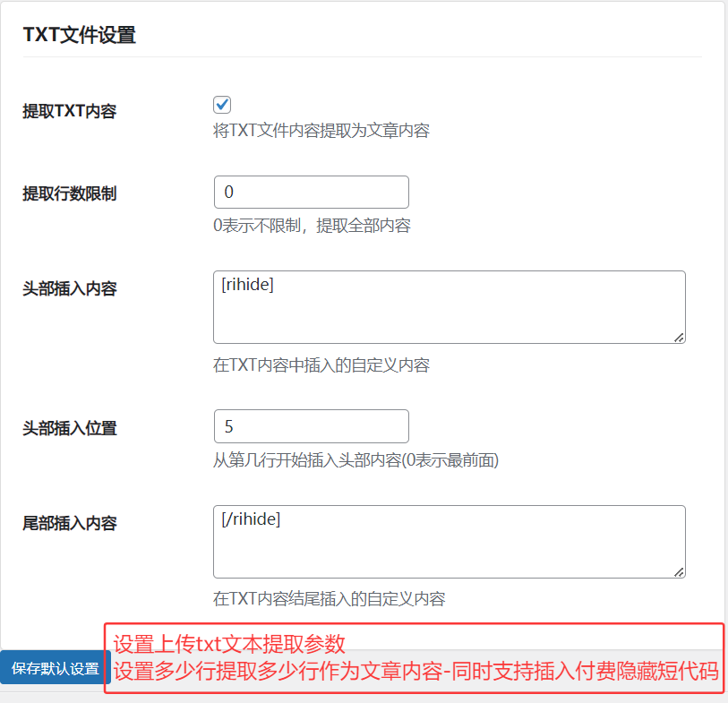Click the 在TXT内容中插入的自定义内容 hint

pyautogui.click(x=321, y=365)
